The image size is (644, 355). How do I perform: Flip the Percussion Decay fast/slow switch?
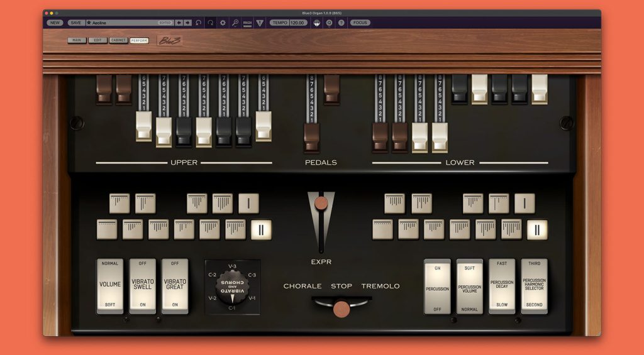point(502,287)
